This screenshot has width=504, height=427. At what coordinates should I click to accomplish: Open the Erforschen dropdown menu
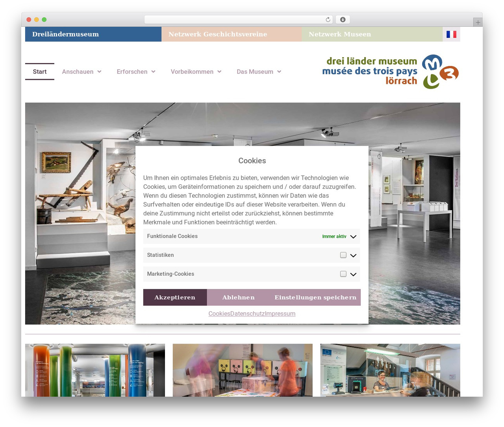tap(136, 72)
